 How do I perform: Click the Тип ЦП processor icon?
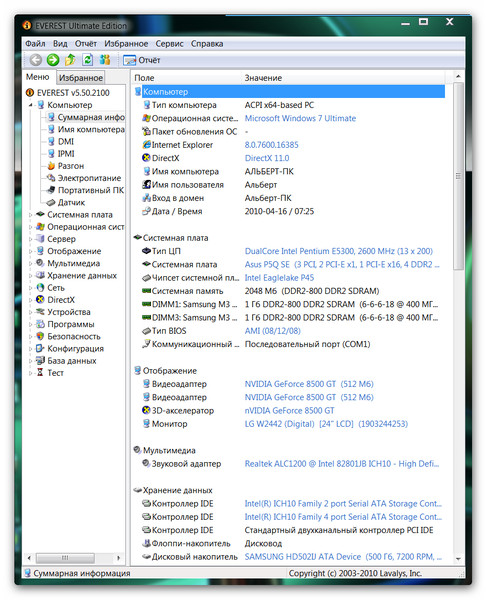pyautogui.click(x=147, y=251)
